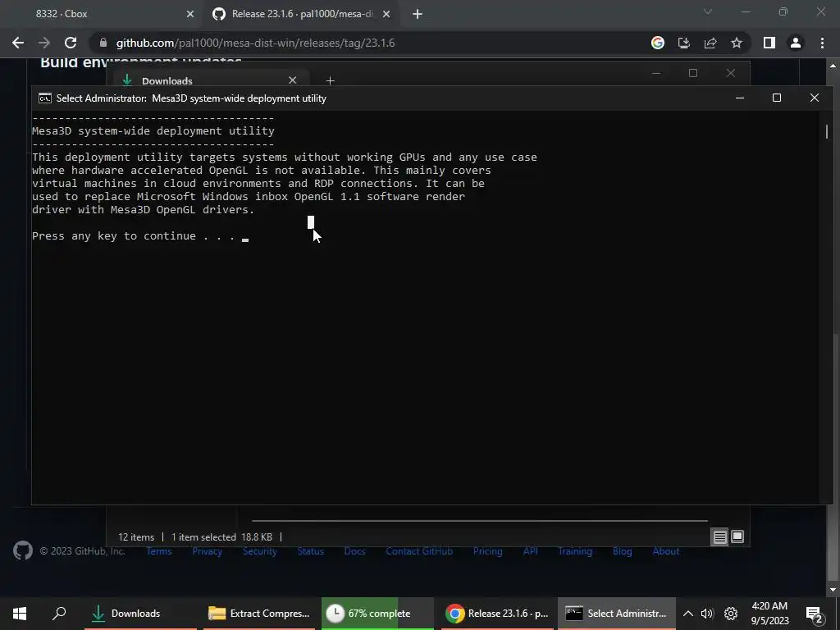Switch to Downloads window in the taskbar
840x630 pixels.
click(140, 614)
